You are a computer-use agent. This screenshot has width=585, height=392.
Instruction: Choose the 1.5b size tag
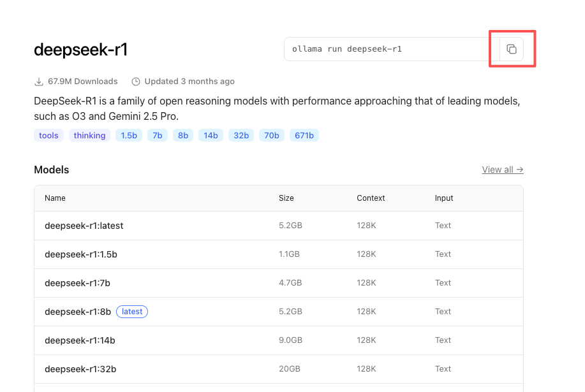click(x=129, y=135)
